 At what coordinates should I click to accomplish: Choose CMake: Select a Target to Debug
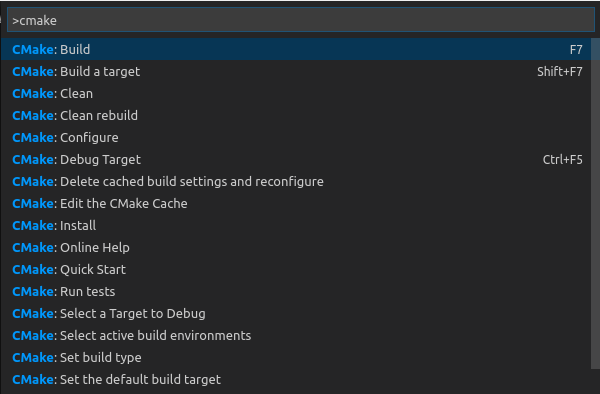296,313
